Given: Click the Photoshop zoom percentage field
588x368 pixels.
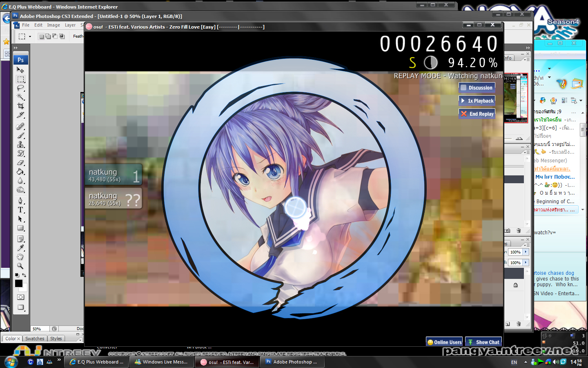Looking at the screenshot, I should 40,329.
